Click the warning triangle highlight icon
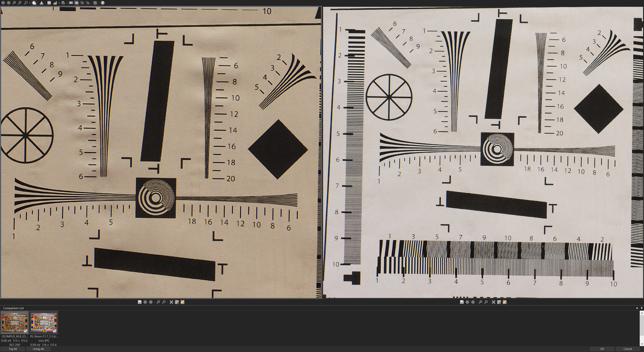The image size is (644, 352). (42, 3)
